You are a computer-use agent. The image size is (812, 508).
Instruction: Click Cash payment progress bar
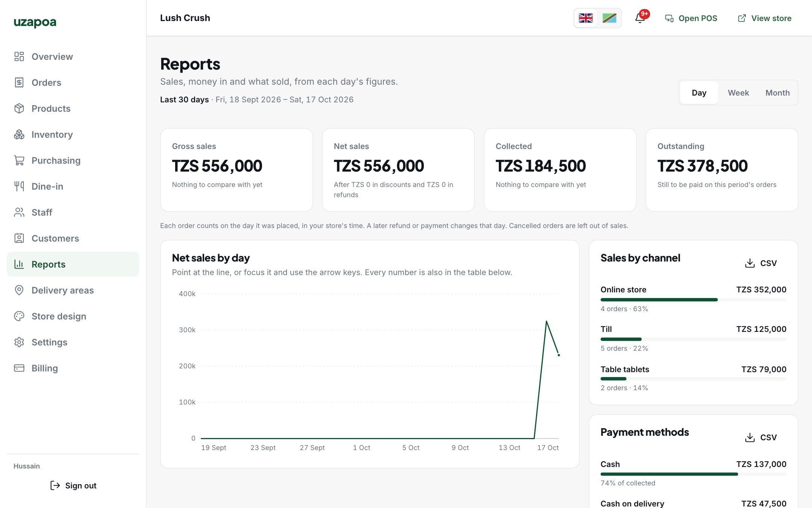[x=693, y=474]
